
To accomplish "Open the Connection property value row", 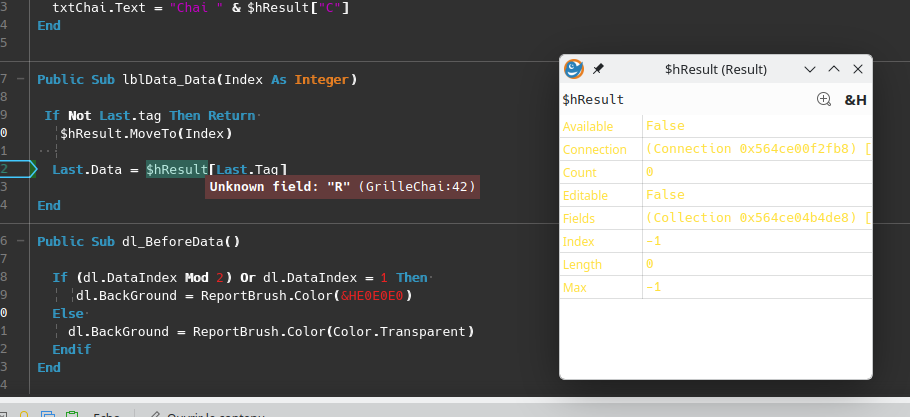I will [755, 149].
